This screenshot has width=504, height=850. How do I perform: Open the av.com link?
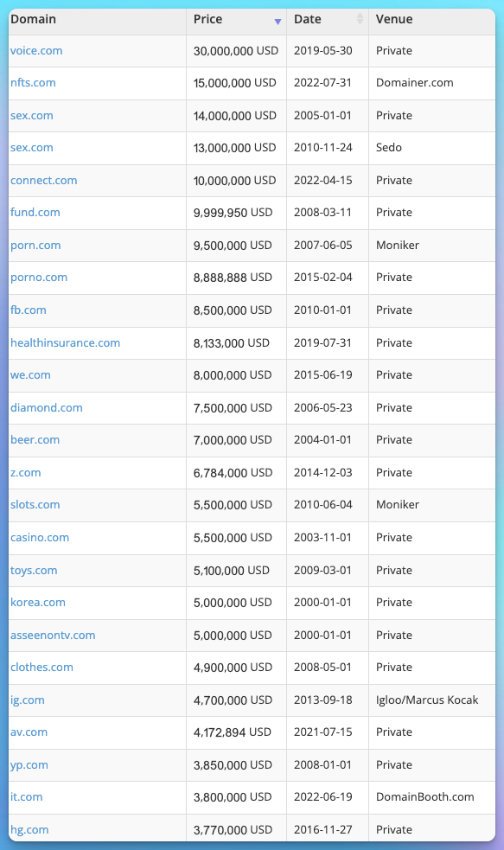29,732
